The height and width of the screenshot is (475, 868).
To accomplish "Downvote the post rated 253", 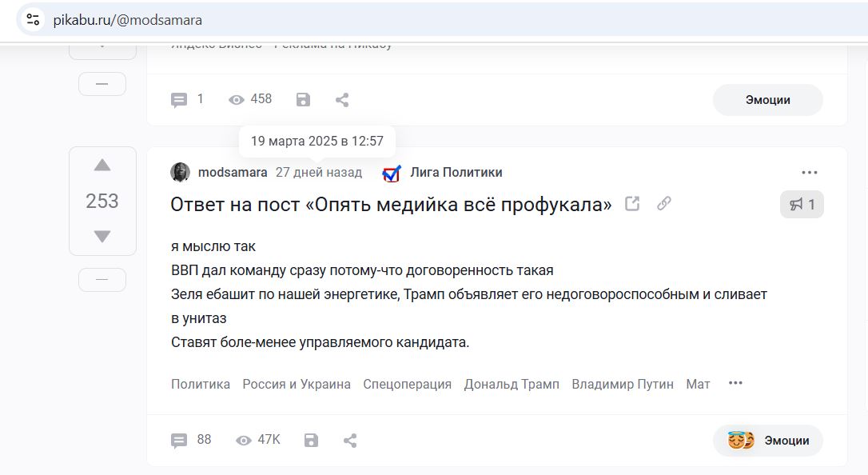I will coord(102,237).
